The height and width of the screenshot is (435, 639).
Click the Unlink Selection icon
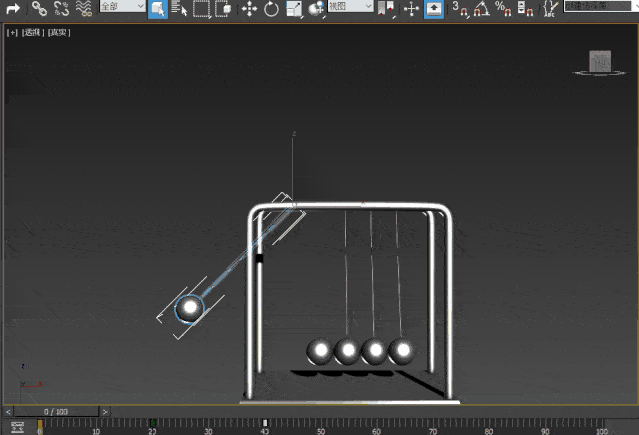62,9
